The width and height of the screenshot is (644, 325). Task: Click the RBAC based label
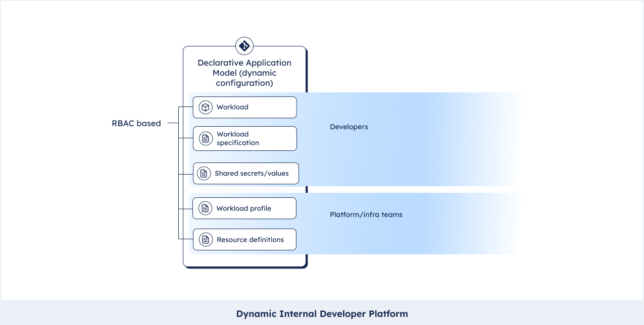[x=136, y=123]
